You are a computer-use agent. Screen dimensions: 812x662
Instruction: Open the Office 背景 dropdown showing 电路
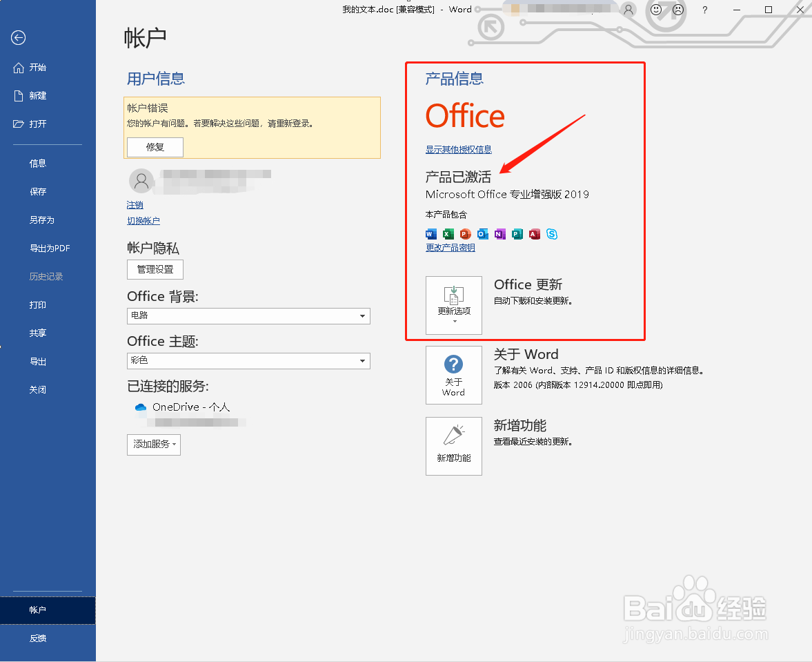(x=362, y=315)
